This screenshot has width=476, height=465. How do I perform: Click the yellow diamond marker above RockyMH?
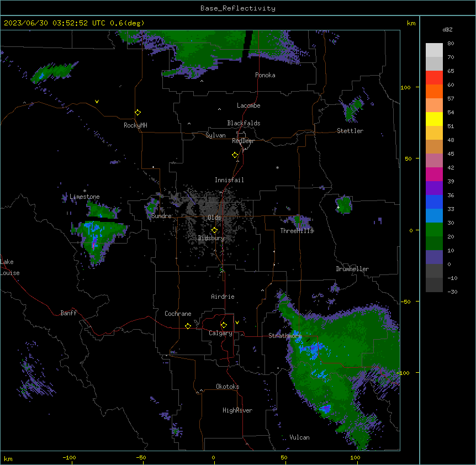coord(138,113)
